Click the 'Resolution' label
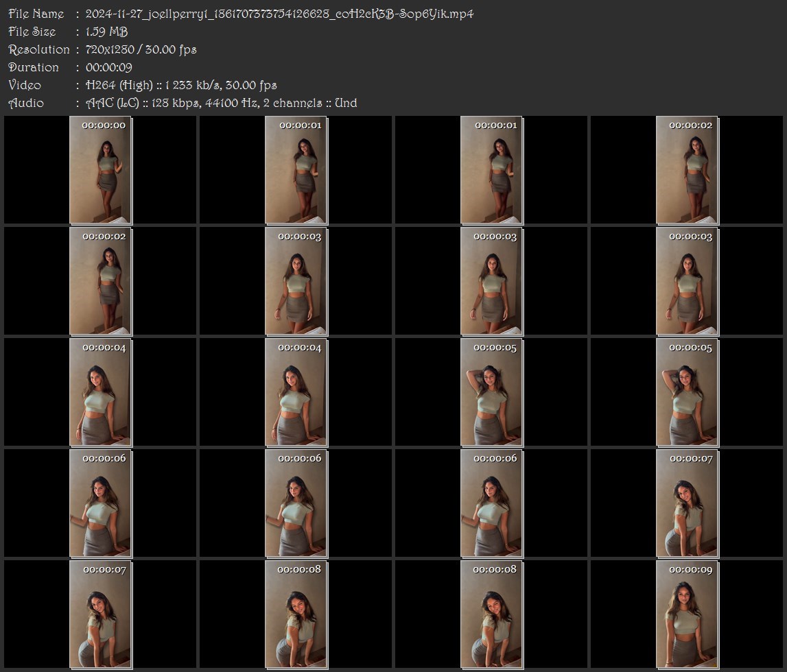787x672 pixels. [x=38, y=49]
